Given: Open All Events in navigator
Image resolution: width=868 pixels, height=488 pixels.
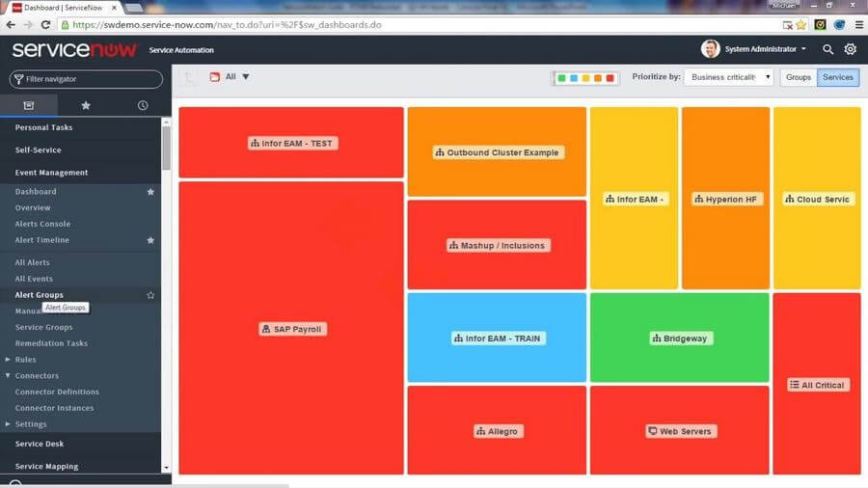Looking at the screenshot, I should point(34,279).
